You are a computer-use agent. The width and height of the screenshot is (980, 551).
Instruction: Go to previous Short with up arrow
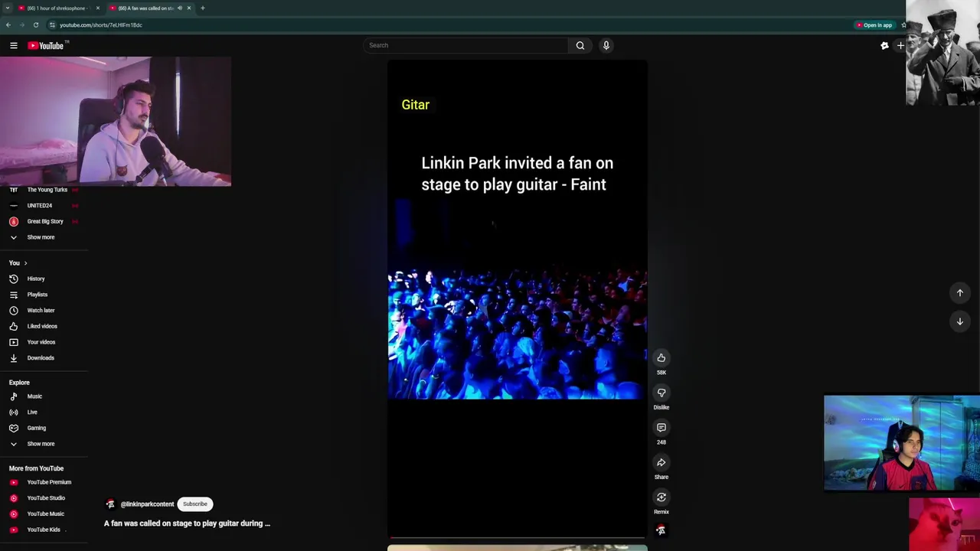(x=959, y=293)
